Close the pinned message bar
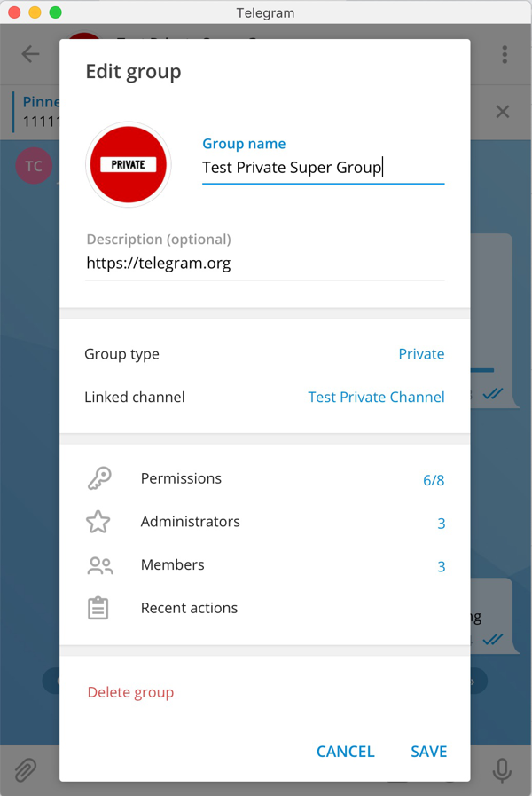532x796 pixels. 503,112
